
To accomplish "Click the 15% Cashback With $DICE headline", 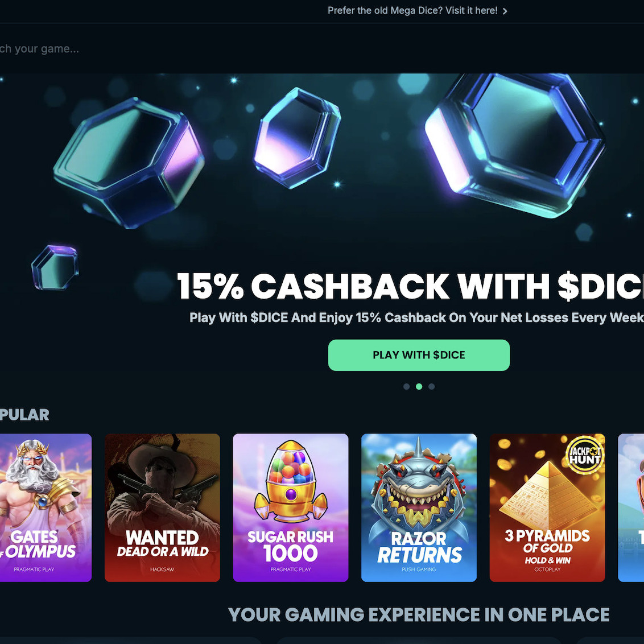I will coord(410,286).
